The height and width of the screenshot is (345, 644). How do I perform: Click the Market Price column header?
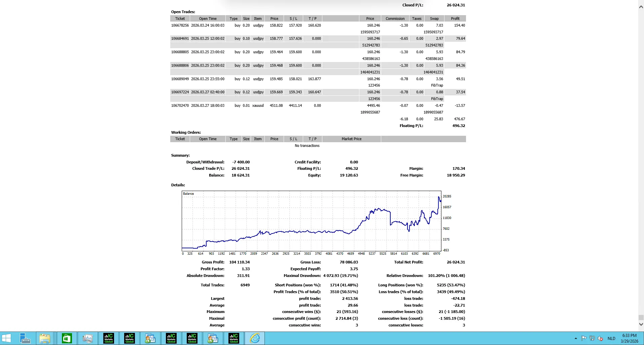click(352, 139)
